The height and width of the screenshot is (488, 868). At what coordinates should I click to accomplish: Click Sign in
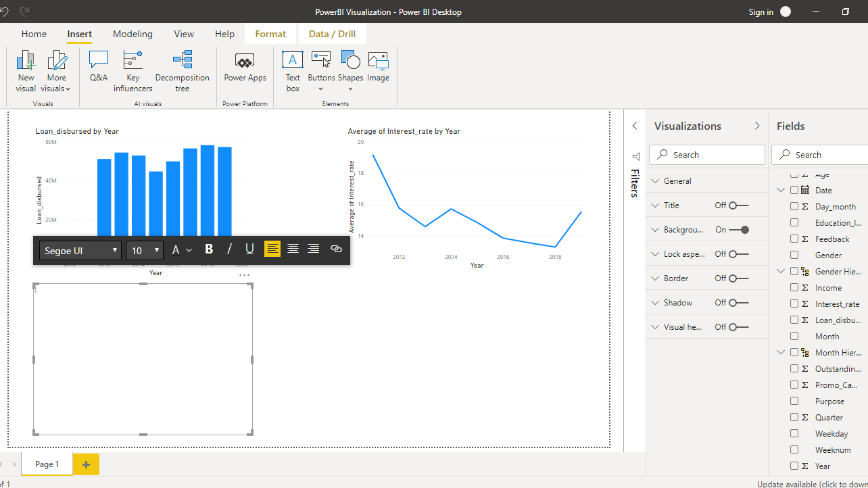click(x=761, y=11)
